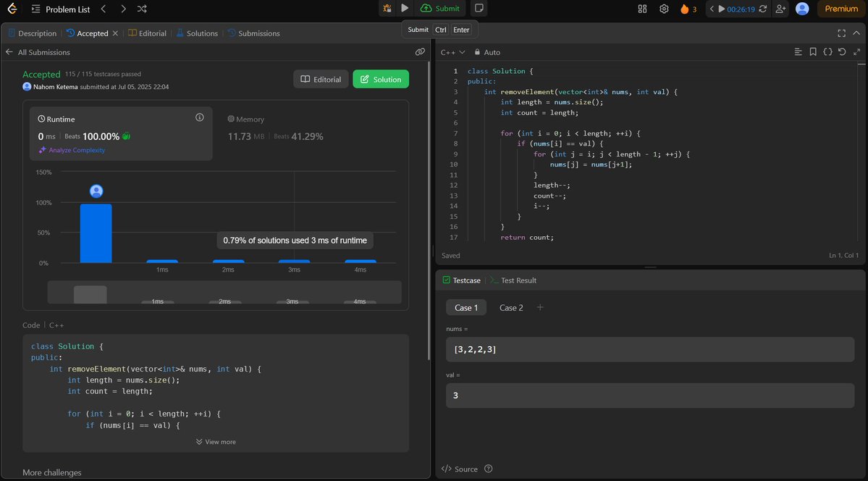Bookmark the code with bookmark icon

pyautogui.click(x=813, y=51)
